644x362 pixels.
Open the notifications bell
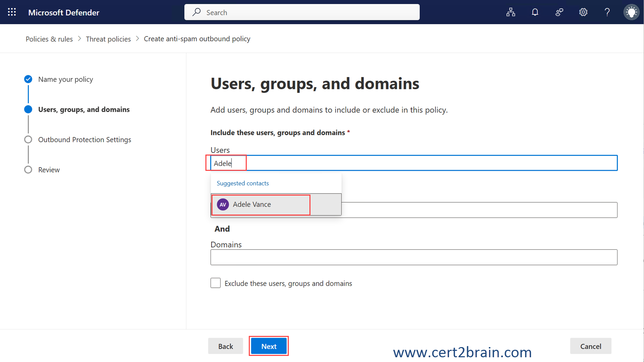535,12
